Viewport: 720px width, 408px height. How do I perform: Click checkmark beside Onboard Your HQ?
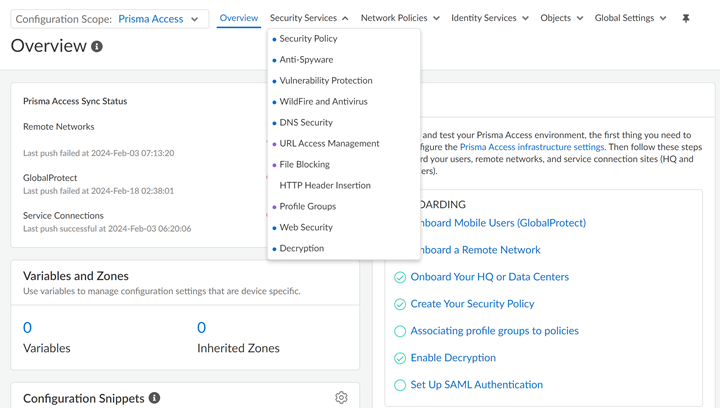(400, 277)
